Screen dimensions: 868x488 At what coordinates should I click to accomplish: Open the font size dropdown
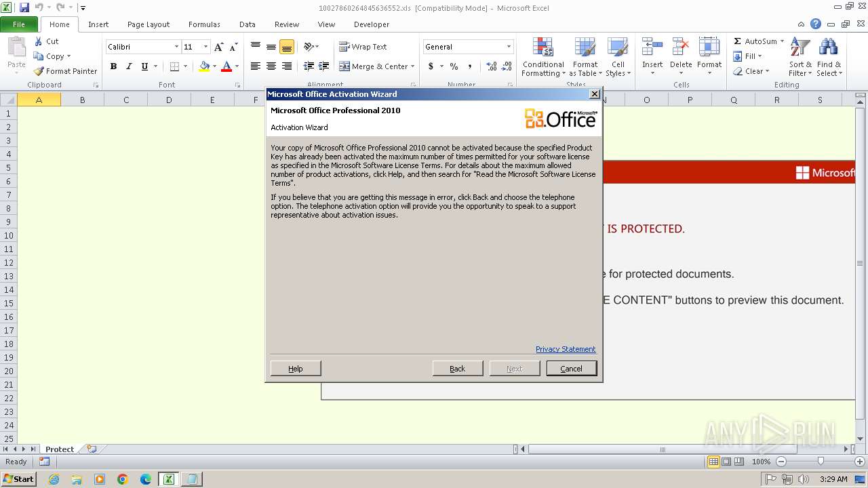[205, 47]
